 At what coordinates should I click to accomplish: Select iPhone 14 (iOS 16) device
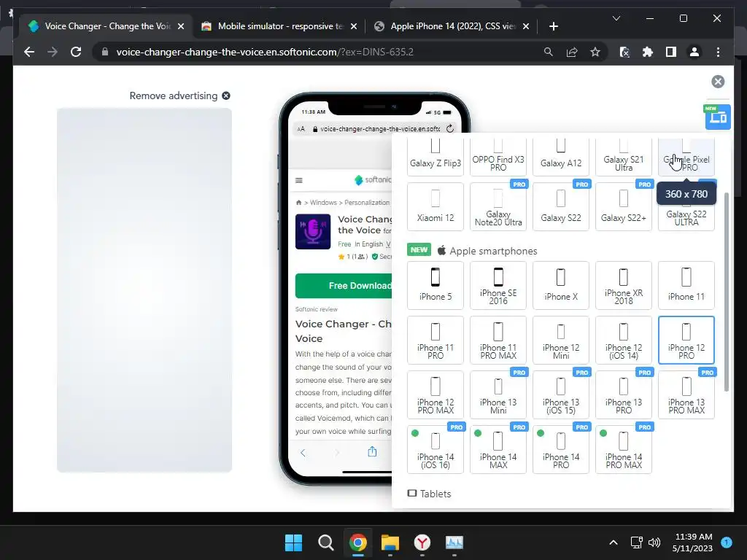(435, 449)
